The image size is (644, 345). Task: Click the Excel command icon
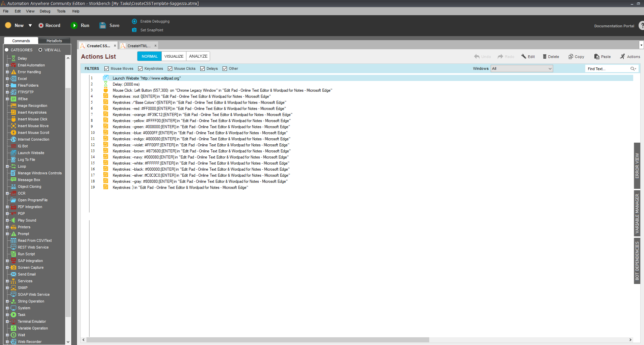coord(14,79)
